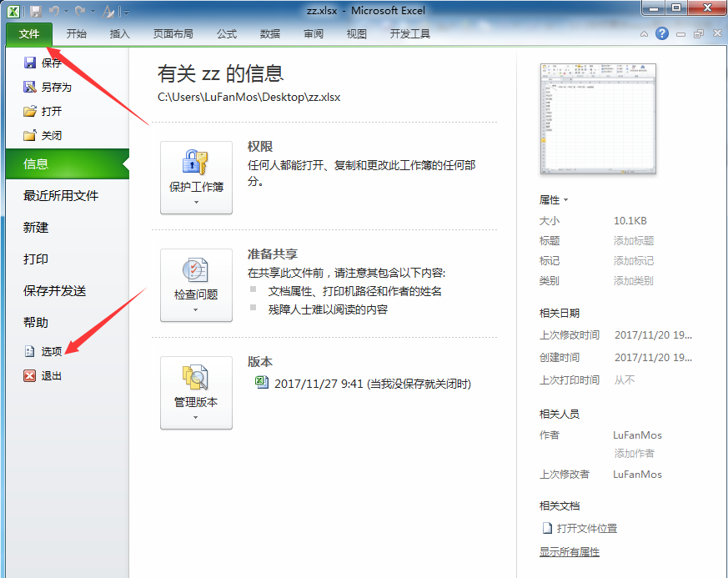Select 打印 (Print) in the backstage menu
Viewport: 728px width, 578px height.
(36, 259)
